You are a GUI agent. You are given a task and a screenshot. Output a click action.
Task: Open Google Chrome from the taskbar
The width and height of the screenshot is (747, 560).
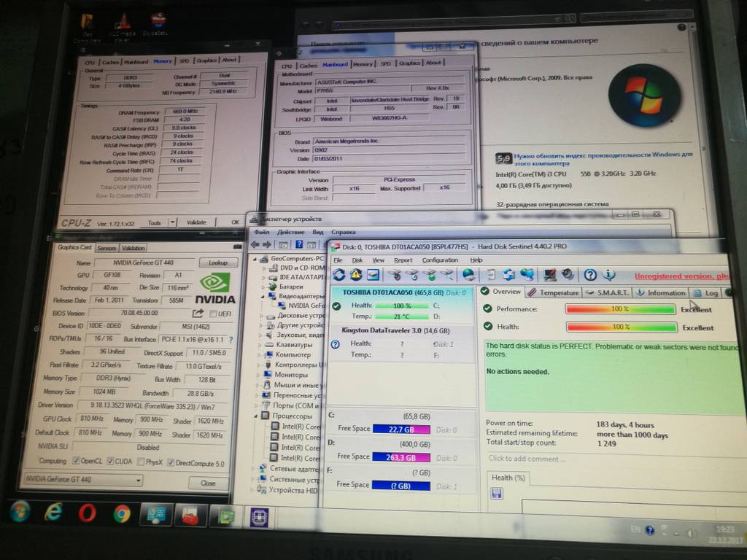(x=122, y=514)
